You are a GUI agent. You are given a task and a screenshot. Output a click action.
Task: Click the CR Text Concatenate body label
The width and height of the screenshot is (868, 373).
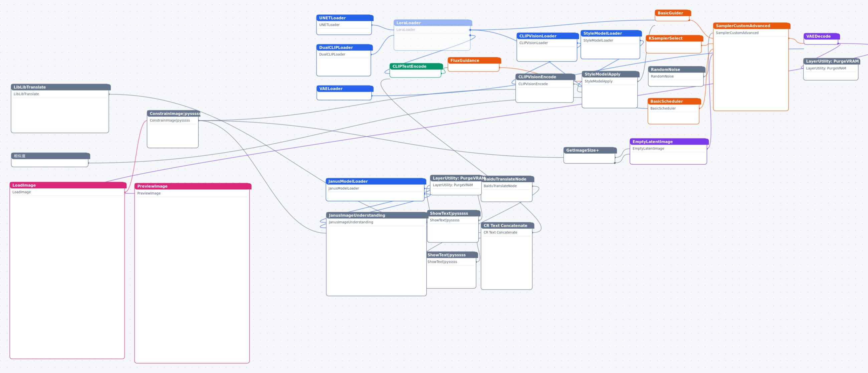click(500, 232)
